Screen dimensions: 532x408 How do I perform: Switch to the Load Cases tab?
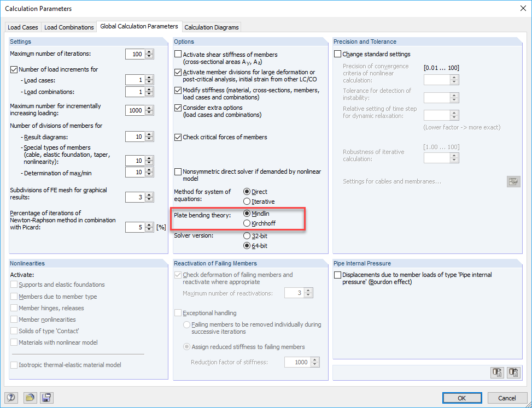point(23,27)
